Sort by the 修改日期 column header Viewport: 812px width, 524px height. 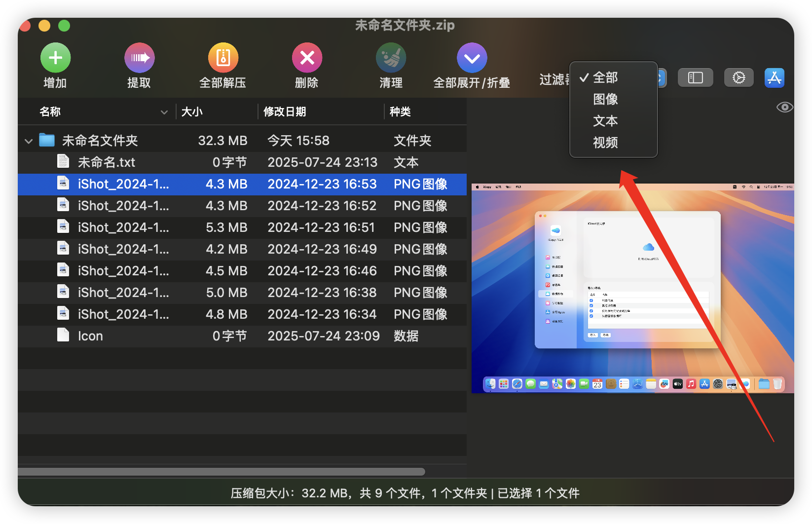(x=285, y=112)
